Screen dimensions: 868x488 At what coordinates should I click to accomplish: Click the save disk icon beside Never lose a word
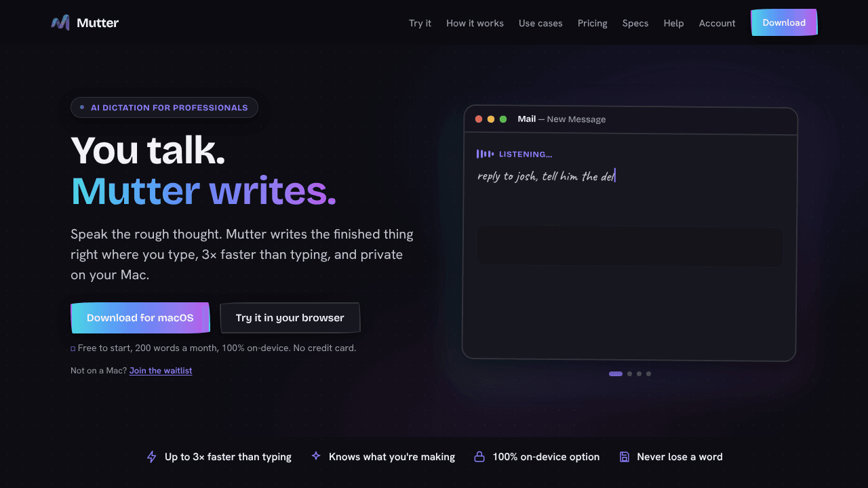[625, 457]
